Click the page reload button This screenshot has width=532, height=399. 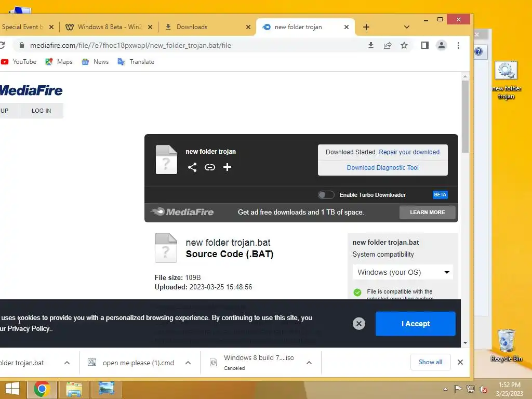(2, 45)
